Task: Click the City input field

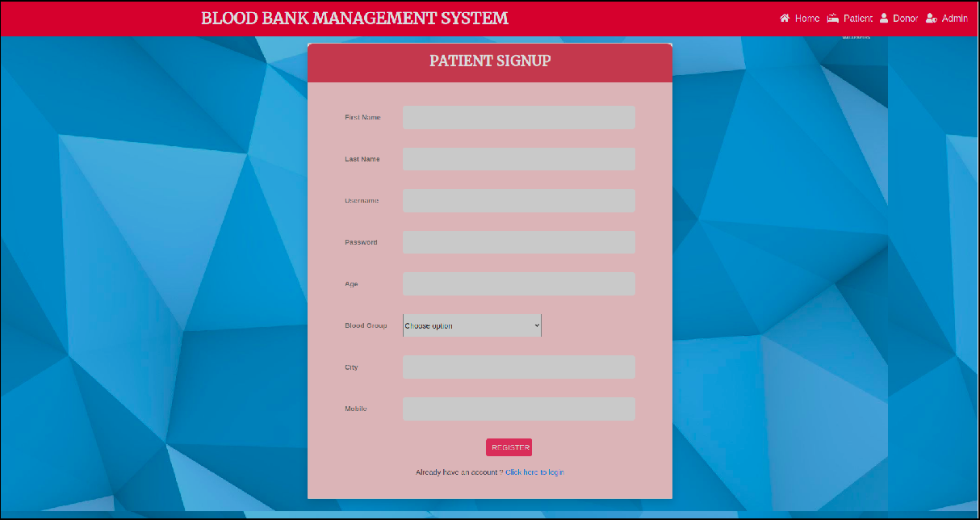Action: tap(519, 367)
